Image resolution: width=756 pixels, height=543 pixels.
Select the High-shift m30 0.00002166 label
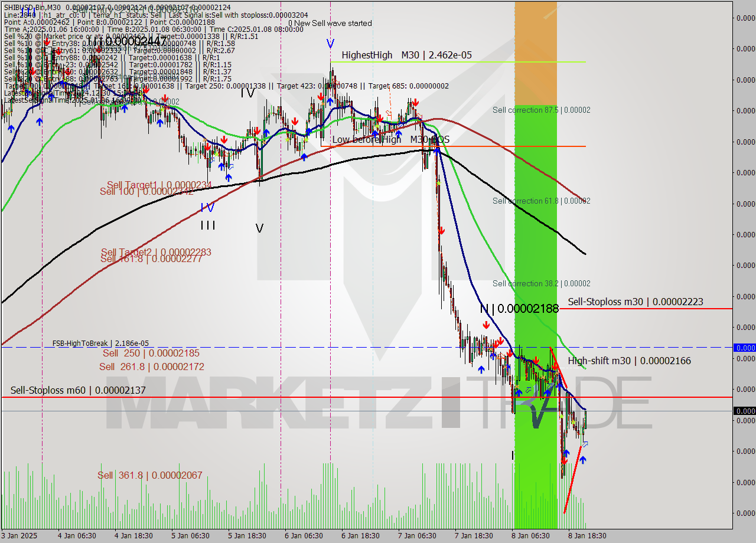[629, 361]
